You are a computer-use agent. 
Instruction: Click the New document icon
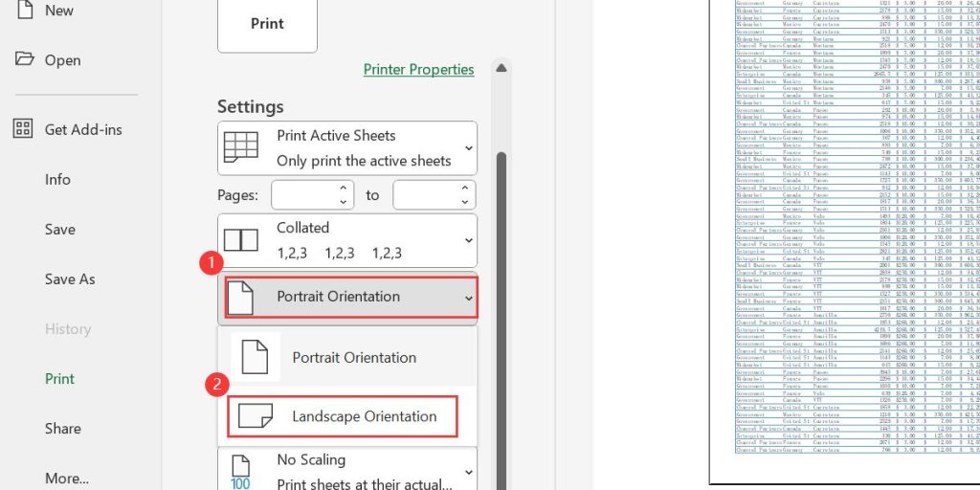pos(23,10)
